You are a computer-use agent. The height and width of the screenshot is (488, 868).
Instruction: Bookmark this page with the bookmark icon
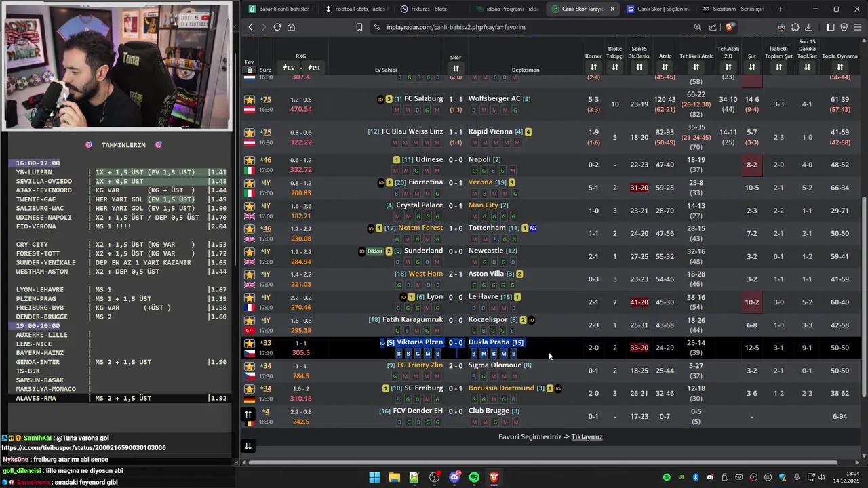[x=359, y=27]
